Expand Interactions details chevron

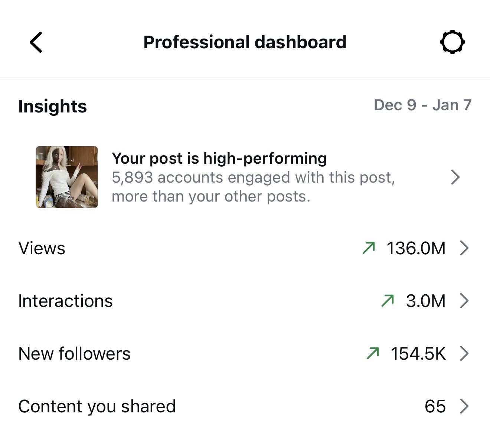coord(464,301)
